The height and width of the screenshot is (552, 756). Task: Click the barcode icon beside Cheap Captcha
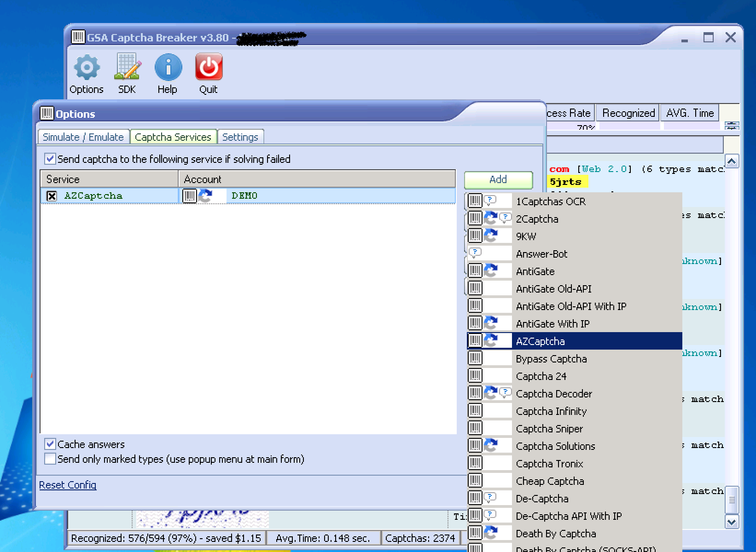(475, 480)
